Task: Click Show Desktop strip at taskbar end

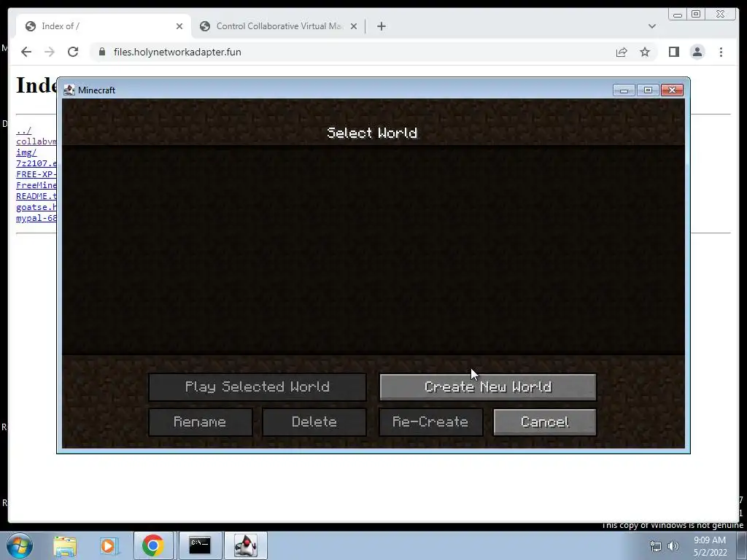Action: (743, 545)
